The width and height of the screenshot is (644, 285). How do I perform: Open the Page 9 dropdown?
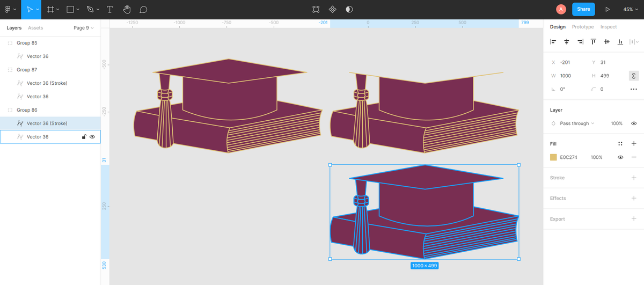point(83,28)
